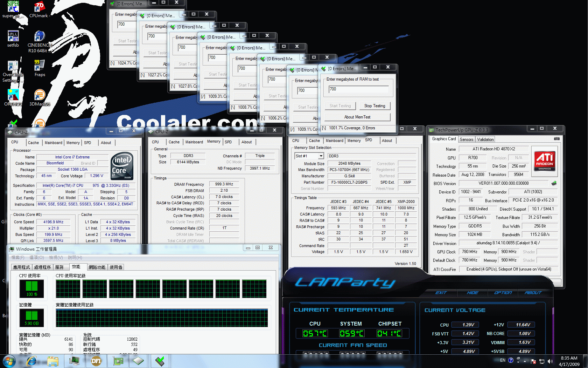The width and height of the screenshot is (588, 368).
Task: Click OPTION in LANParty monitor
Action: [x=503, y=293]
